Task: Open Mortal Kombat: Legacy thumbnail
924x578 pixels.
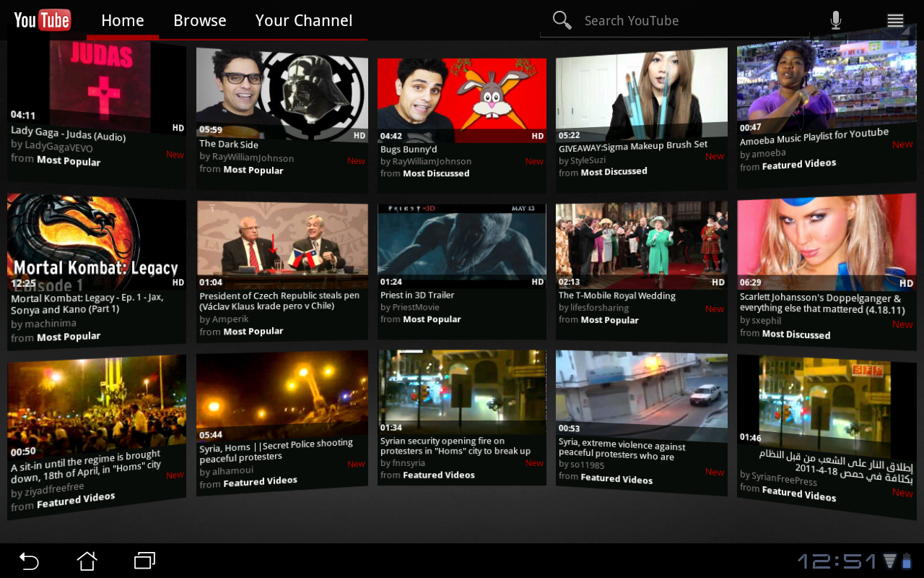Action: click(x=96, y=243)
